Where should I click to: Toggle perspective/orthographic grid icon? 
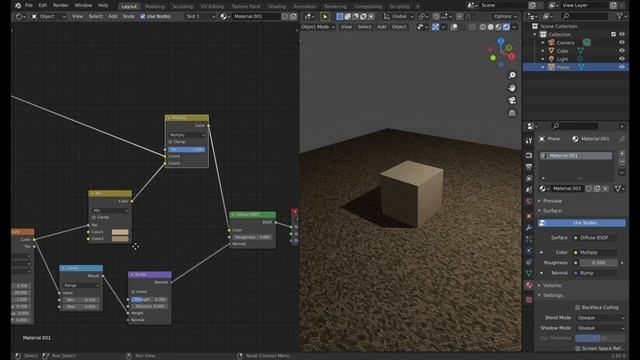(x=512, y=113)
